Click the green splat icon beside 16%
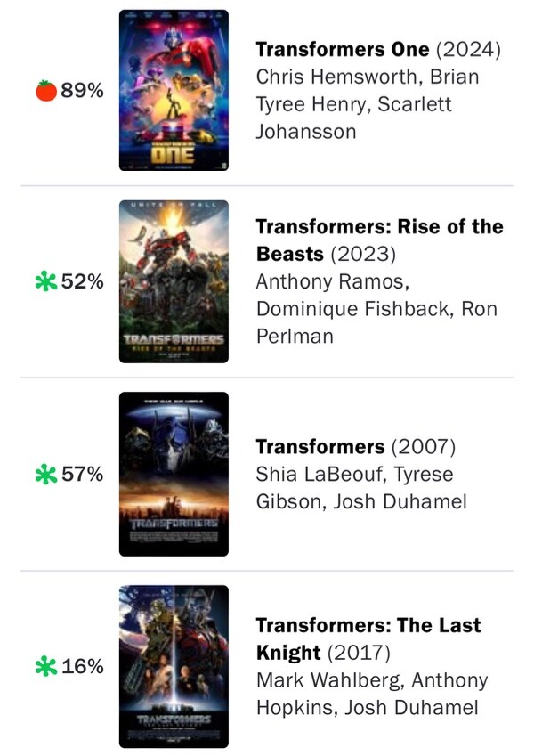The height and width of the screenshot is (756, 534). pos(45,666)
